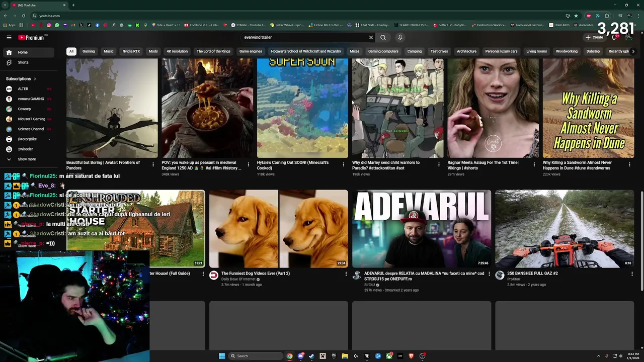Viewport: 644px width, 362px height.
Task: Open the taskbar clock and date
Action: pyautogui.click(x=632, y=356)
